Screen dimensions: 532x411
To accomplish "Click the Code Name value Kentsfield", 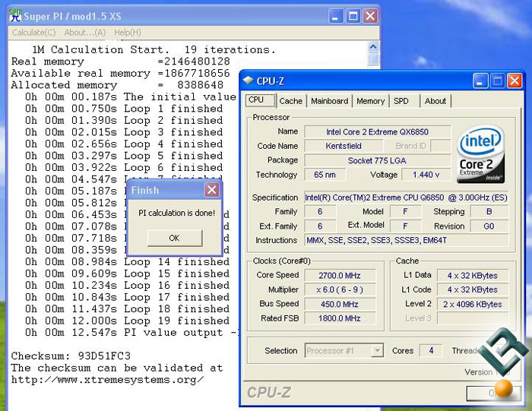I will pos(344,146).
